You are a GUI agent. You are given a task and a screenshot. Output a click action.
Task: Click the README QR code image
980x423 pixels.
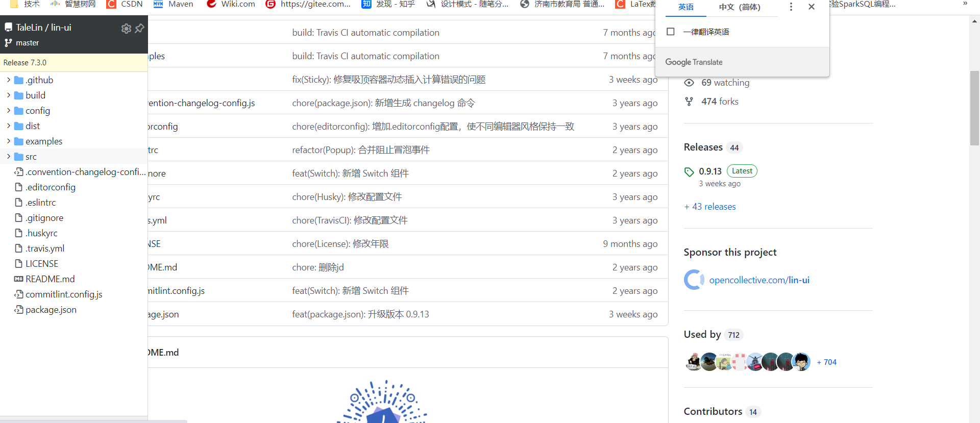point(382,401)
